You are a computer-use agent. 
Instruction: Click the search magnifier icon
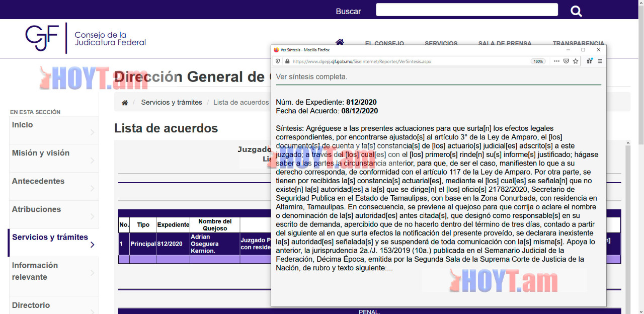[x=576, y=11]
